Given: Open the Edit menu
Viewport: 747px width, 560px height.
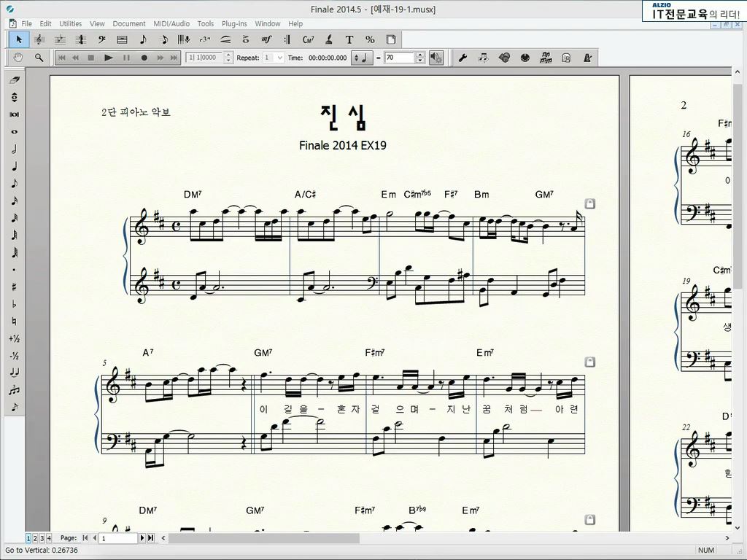Looking at the screenshot, I should (45, 23).
